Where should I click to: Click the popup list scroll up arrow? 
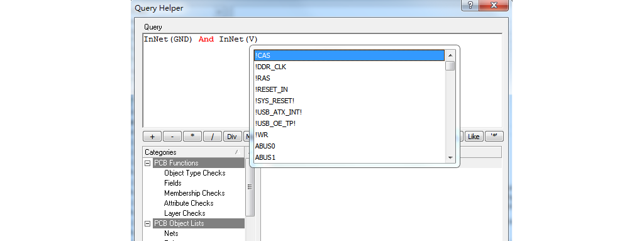(x=450, y=55)
